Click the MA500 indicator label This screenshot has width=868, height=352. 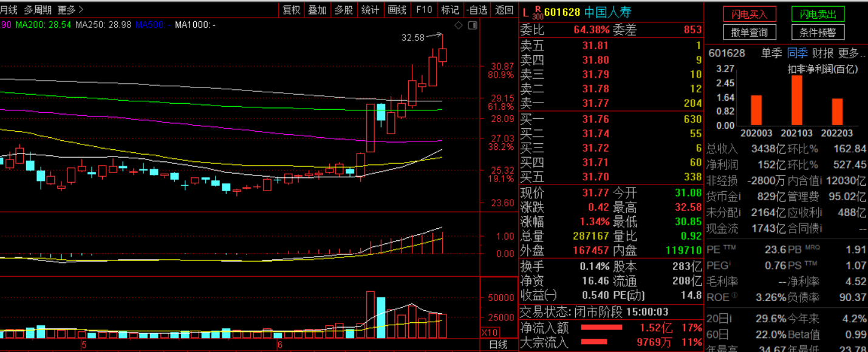point(152,25)
